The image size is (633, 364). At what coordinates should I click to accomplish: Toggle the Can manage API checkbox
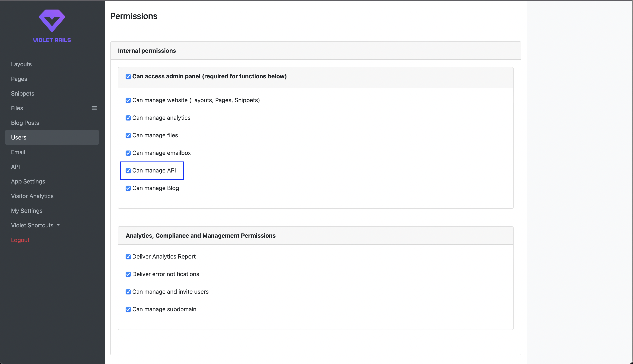pos(128,170)
